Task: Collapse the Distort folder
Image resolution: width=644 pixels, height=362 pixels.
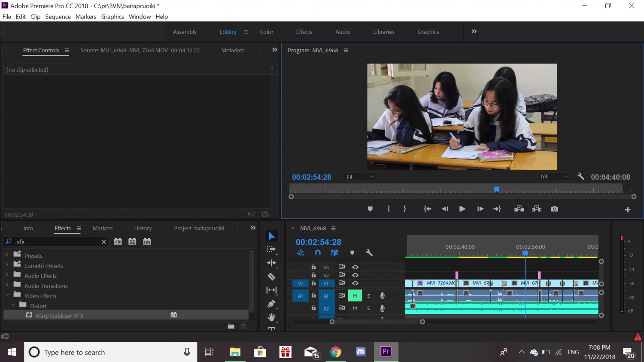Action: tap(13, 305)
